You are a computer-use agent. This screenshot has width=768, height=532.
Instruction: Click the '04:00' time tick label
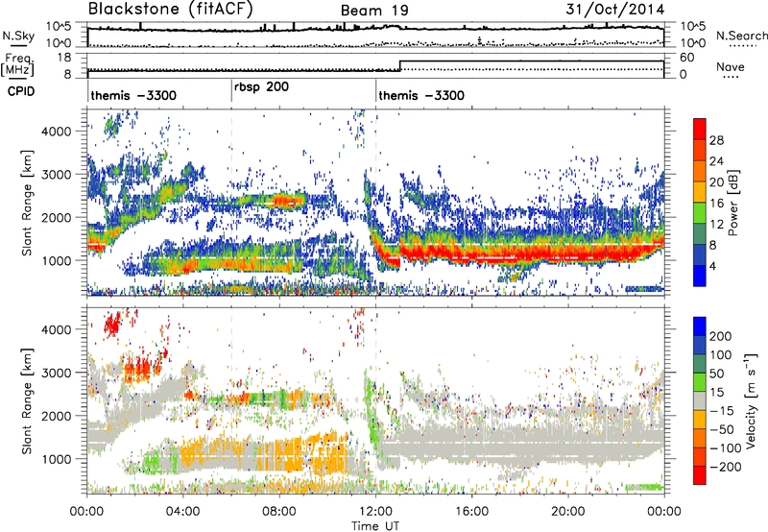[182, 512]
